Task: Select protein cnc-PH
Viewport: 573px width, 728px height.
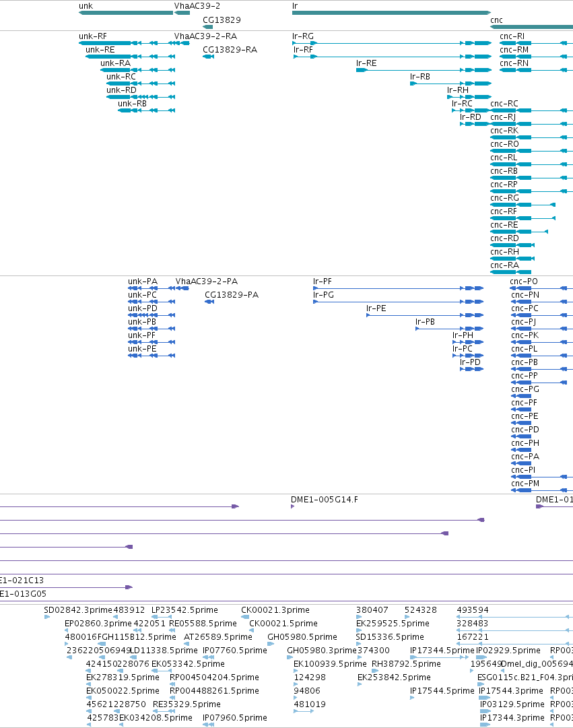Action: click(x=525, y=443)
